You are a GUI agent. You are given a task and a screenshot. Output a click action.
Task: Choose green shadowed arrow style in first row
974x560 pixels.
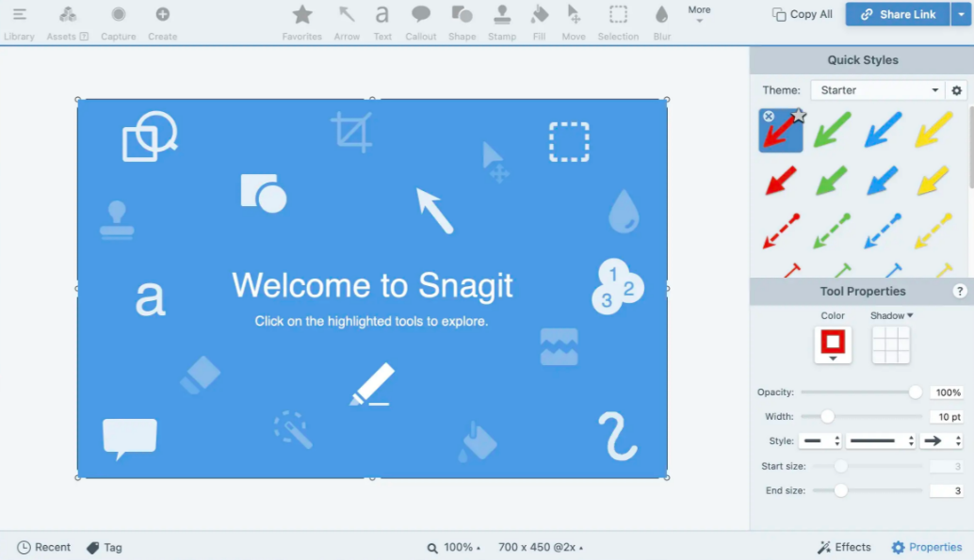click(x=832, y=130)
